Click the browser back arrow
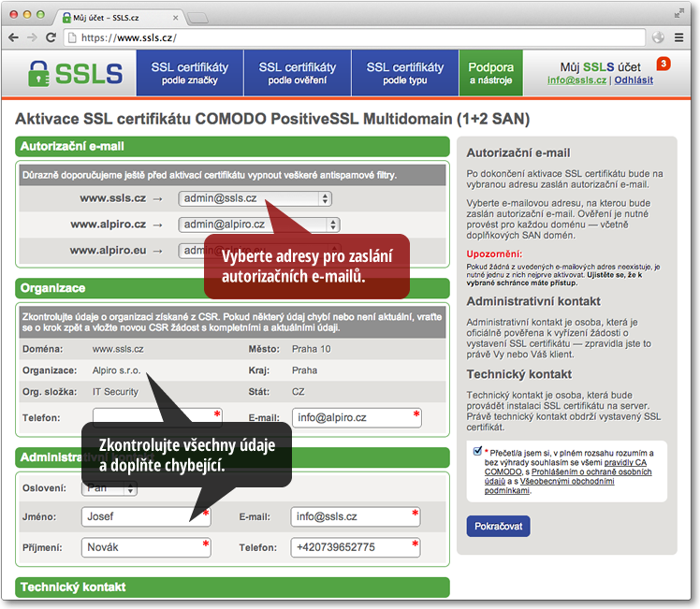The width and height of the screenshot is (700, 609). (x=13, y=37)
